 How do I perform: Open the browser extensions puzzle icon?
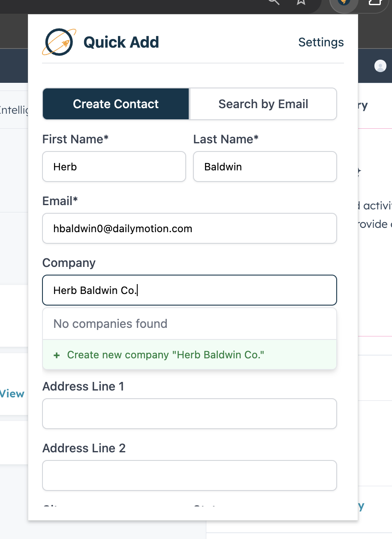tap(375, 3)
